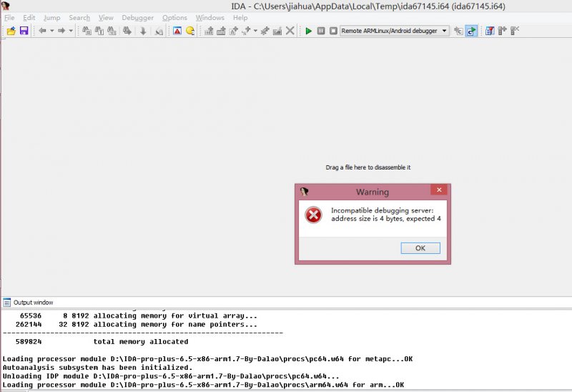The width and height of the screenshot is (572, 392).
Task: Open the Edit menu
Action: (29, 17)
